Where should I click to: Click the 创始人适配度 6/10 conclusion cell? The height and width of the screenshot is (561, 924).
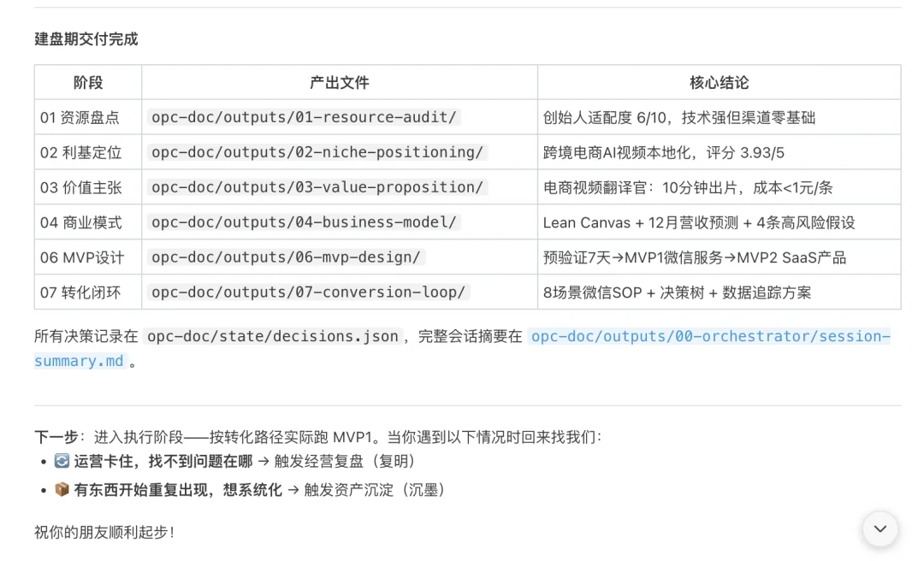click(719, 117)
